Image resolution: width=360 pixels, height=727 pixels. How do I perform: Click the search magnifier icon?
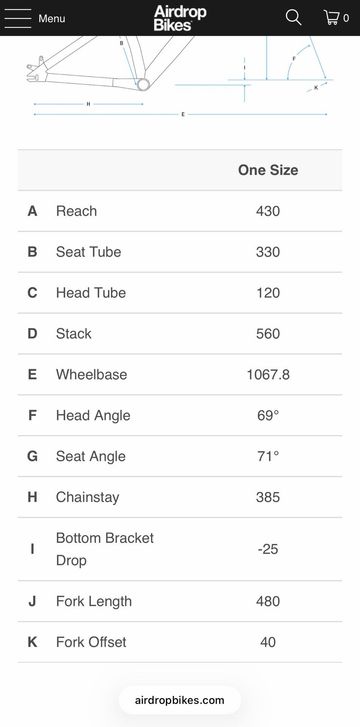tap(293, 18)
